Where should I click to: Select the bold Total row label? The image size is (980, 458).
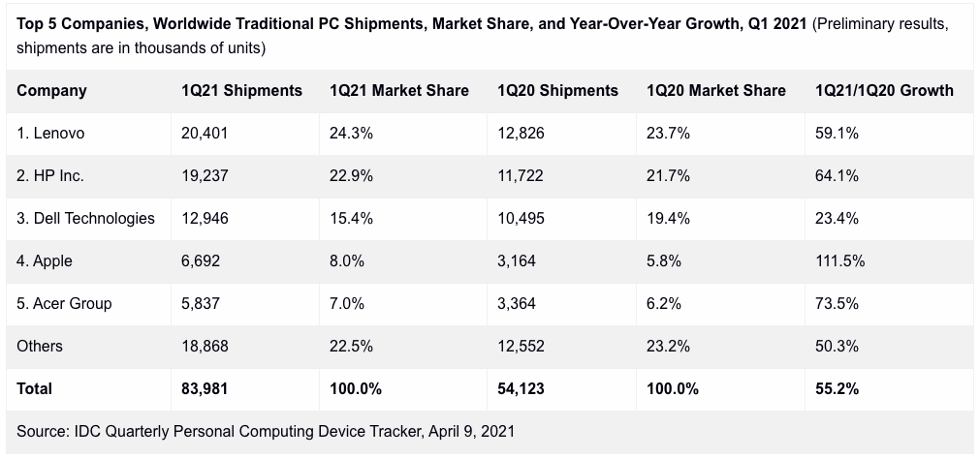35,389
